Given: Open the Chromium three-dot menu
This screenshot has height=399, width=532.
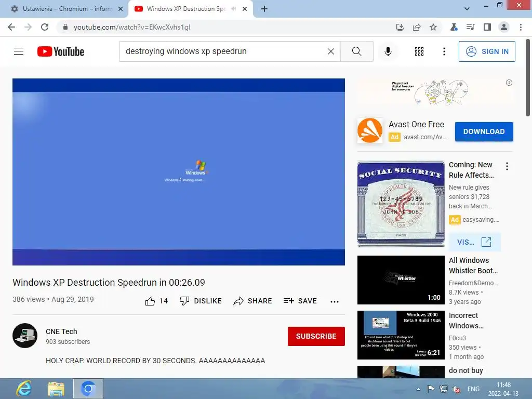Looking at the screenshot, I should (x=521, y=27).
